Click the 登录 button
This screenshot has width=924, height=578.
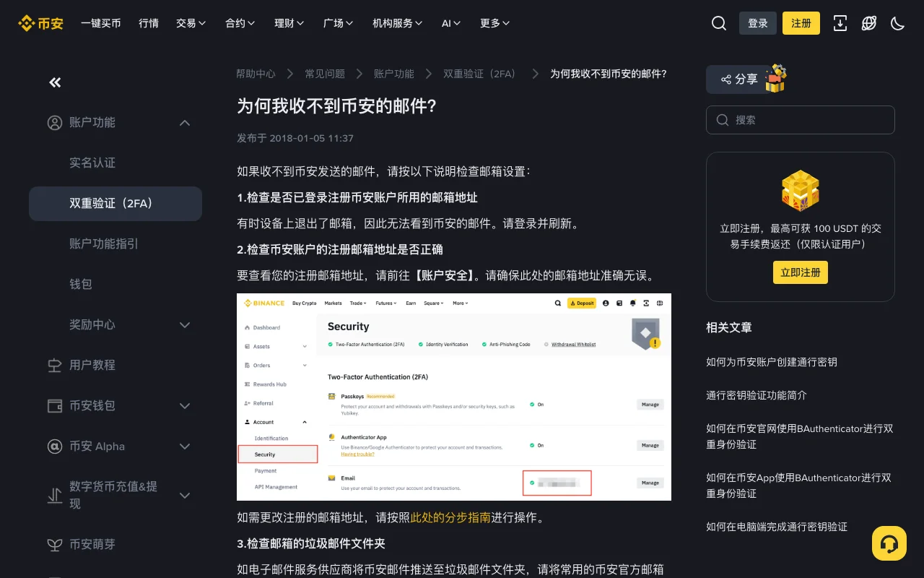click(758, 23)
